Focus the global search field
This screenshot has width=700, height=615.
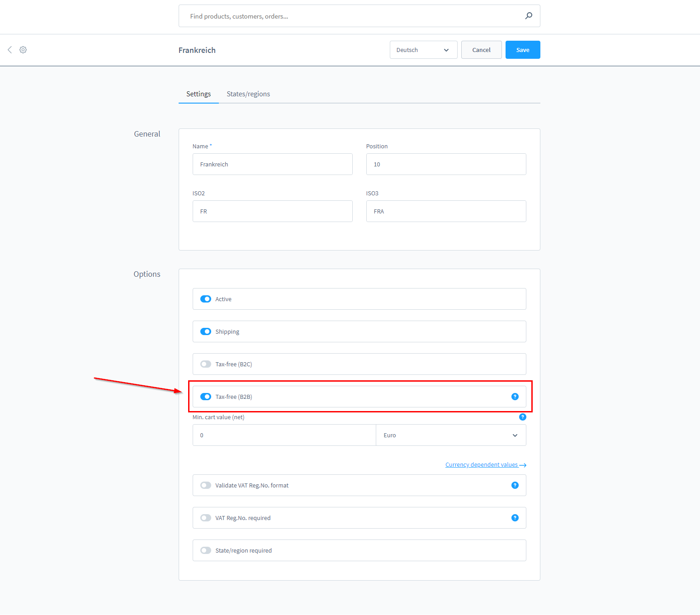(359, 16)
